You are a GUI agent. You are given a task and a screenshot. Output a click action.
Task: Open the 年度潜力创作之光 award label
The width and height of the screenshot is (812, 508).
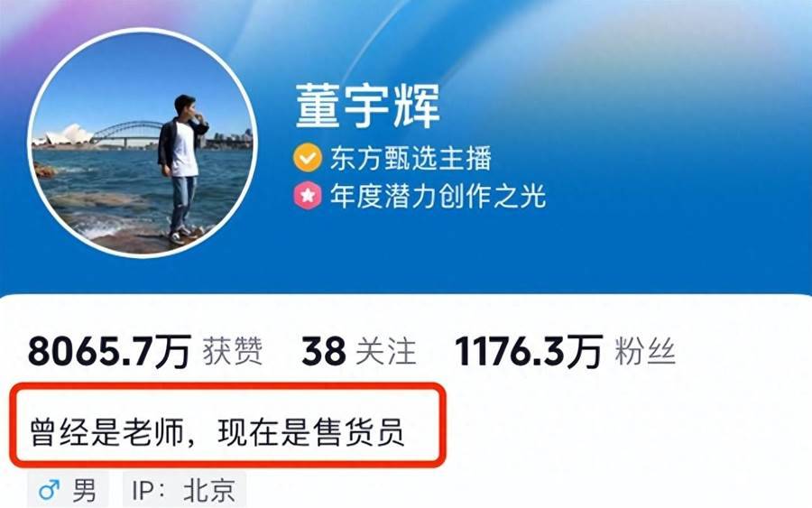(438, 196)
